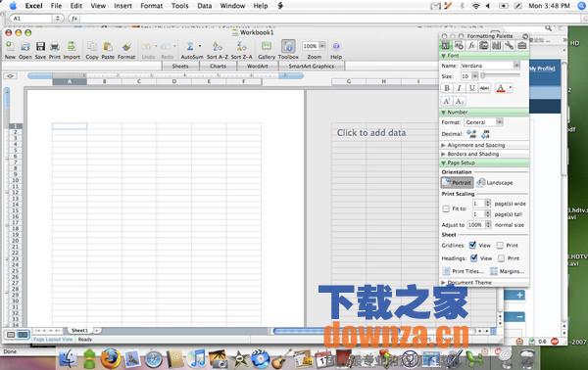Apply Bold in the Formatting Palette

[447, 88]
